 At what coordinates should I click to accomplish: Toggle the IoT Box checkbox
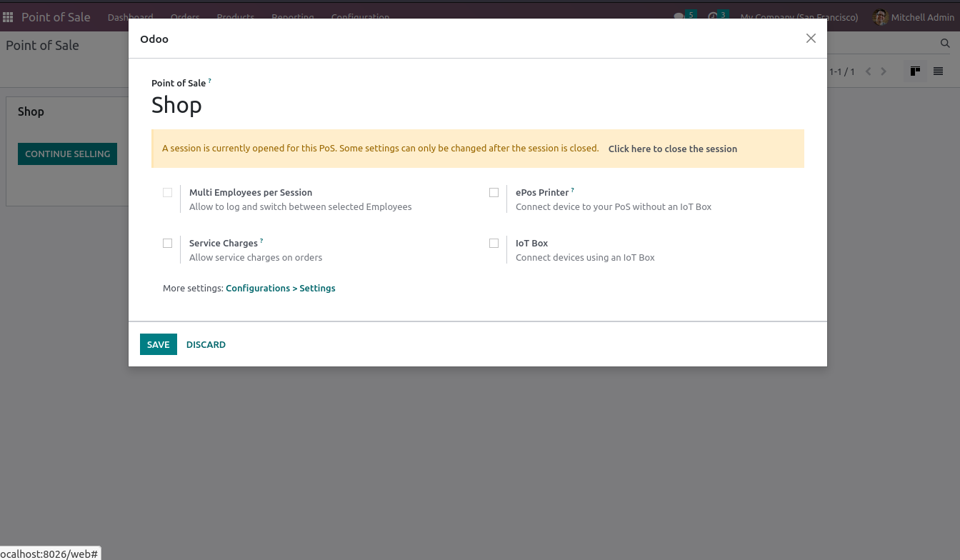(494, 243)
